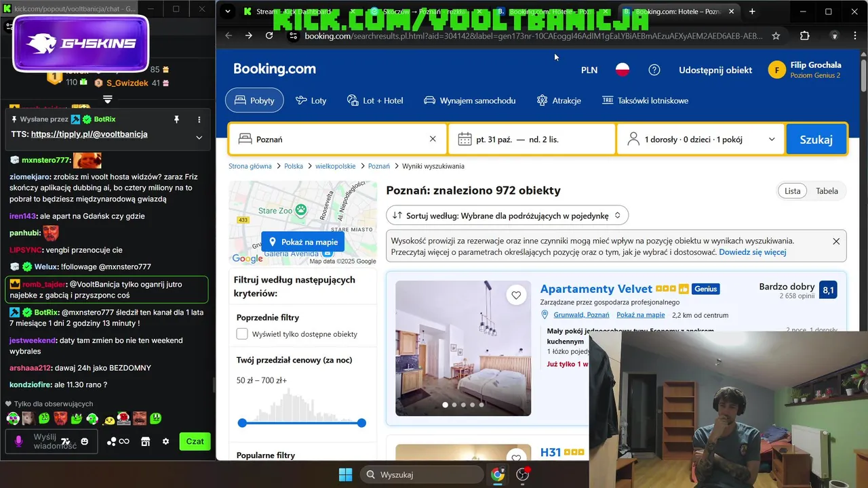Open the Windows Start menu
The height and width of the screenshot is (488, 868).
(345, 474)
